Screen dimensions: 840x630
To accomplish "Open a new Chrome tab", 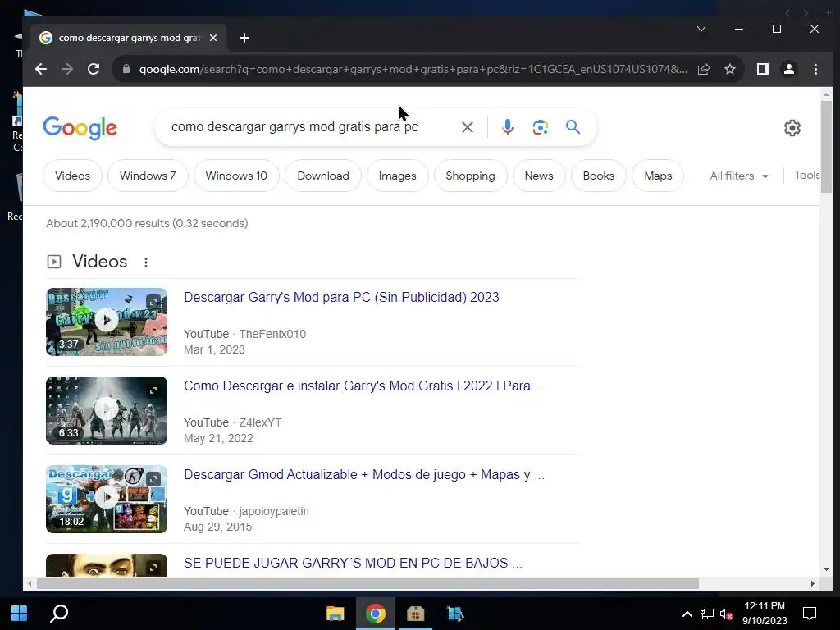I will pyautogui.click(x=244, y=38).
